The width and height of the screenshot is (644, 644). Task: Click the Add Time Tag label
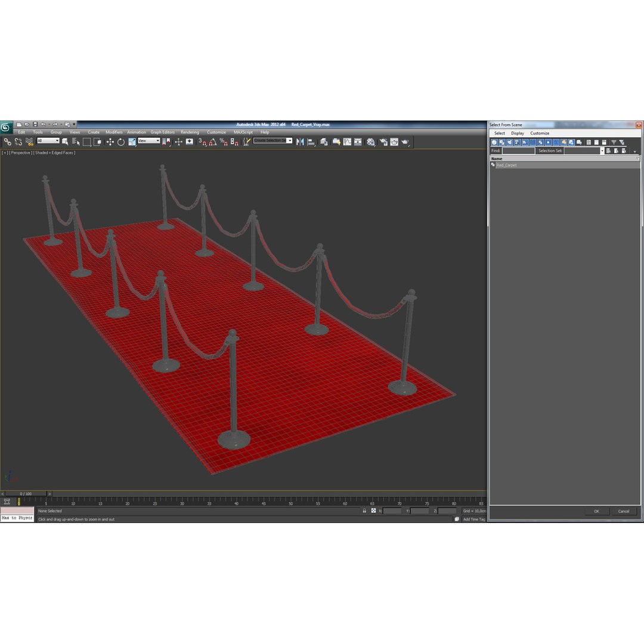click(x=474, y=519)
